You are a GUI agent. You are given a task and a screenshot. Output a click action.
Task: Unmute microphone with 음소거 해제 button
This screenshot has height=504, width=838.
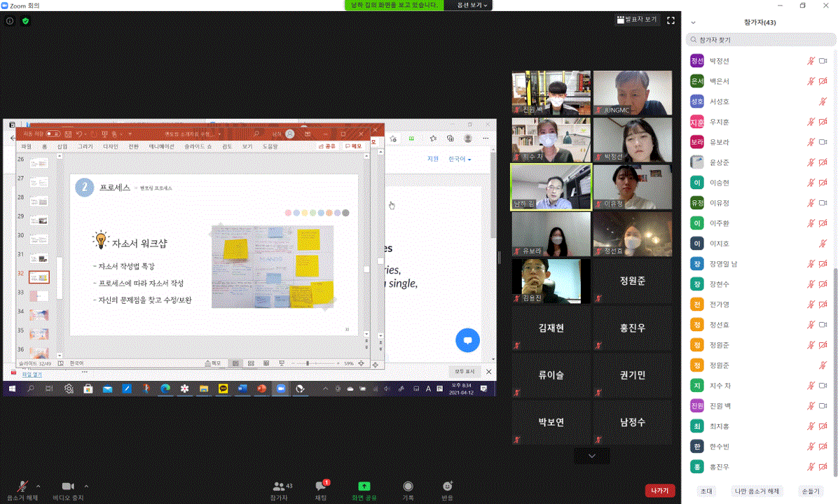[x=22, y=490]
